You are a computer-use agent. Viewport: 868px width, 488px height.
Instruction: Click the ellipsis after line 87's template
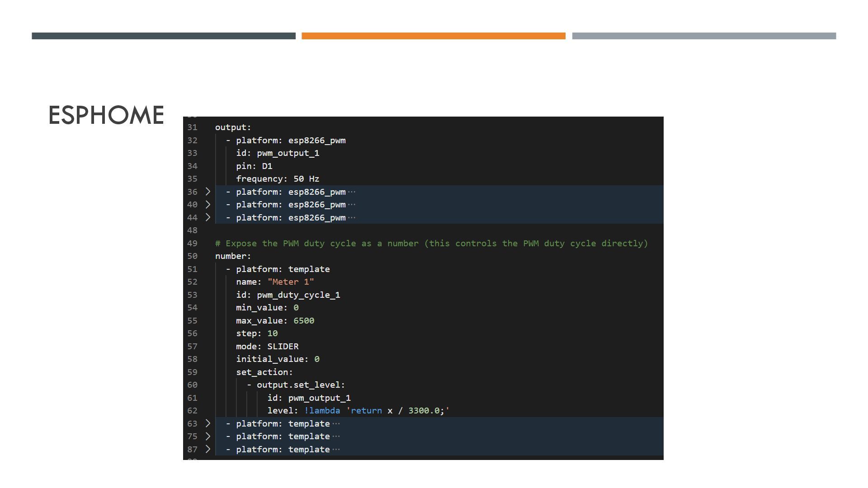click(336, 450)
